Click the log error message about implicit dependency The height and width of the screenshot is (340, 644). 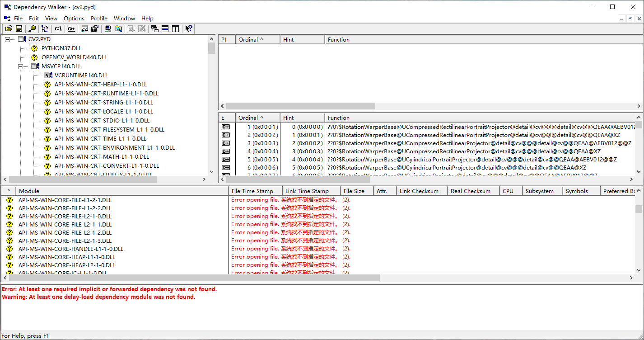point(109,289)
